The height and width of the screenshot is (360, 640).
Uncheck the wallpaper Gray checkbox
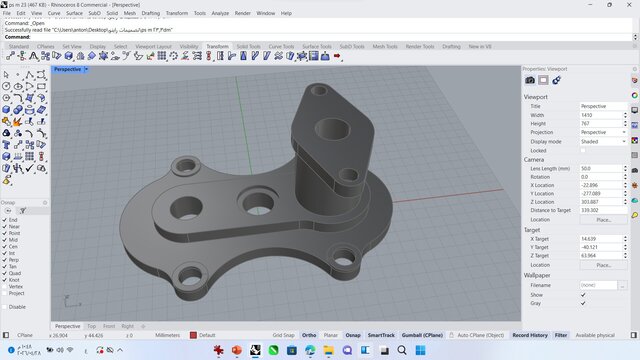coord(583,303)
